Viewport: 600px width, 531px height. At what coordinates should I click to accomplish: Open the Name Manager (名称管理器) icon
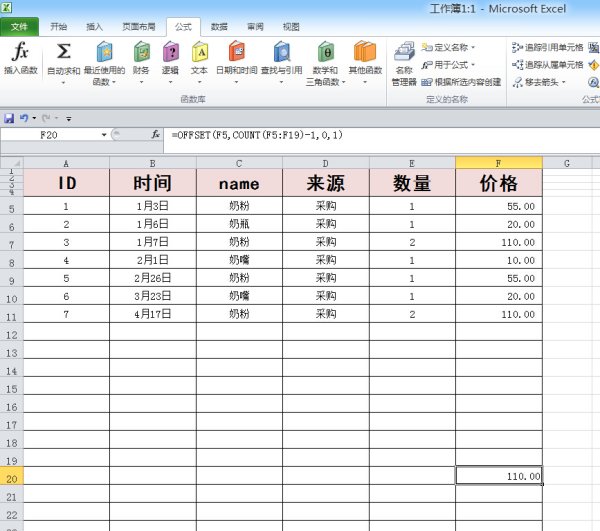click(x=403, y=53)
